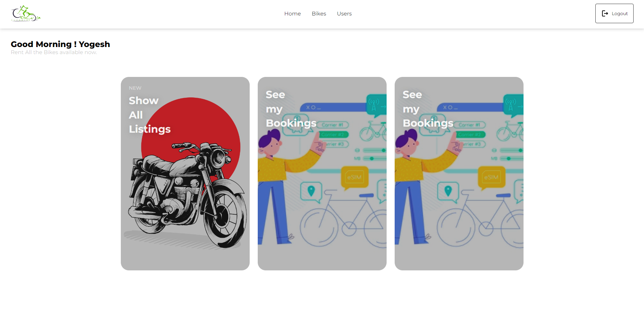Click the Good Morning ! Yogesh heading
The width and height of the screenshot is (644, 309).
tap(60, 44)
